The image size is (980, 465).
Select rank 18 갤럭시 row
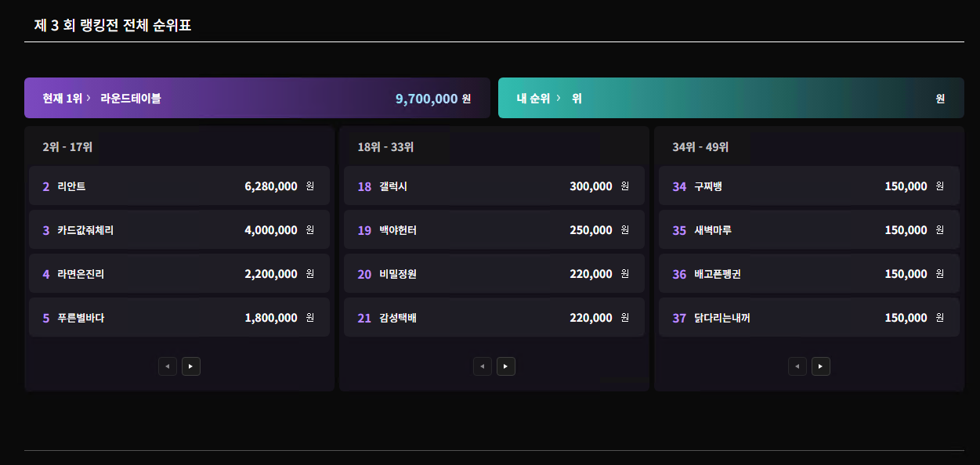tap(494, 186)
